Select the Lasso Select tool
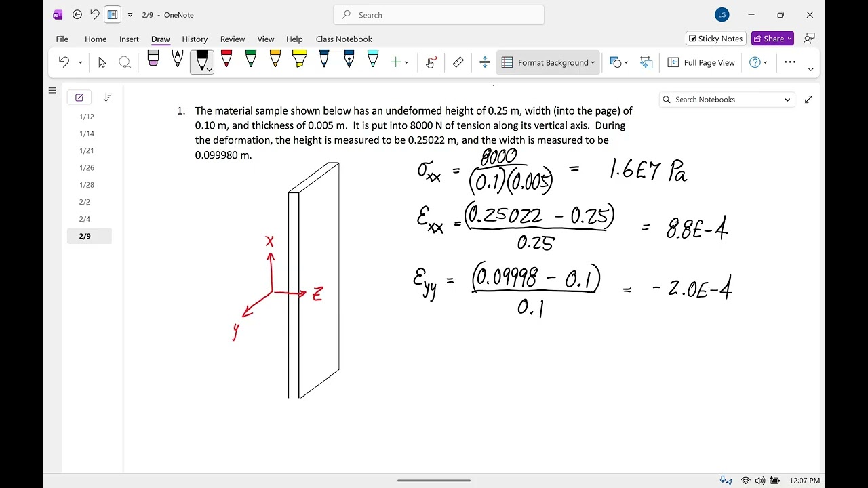Image resolution: width=868 pixels, height=488 pixels. [x=125, y=62]
